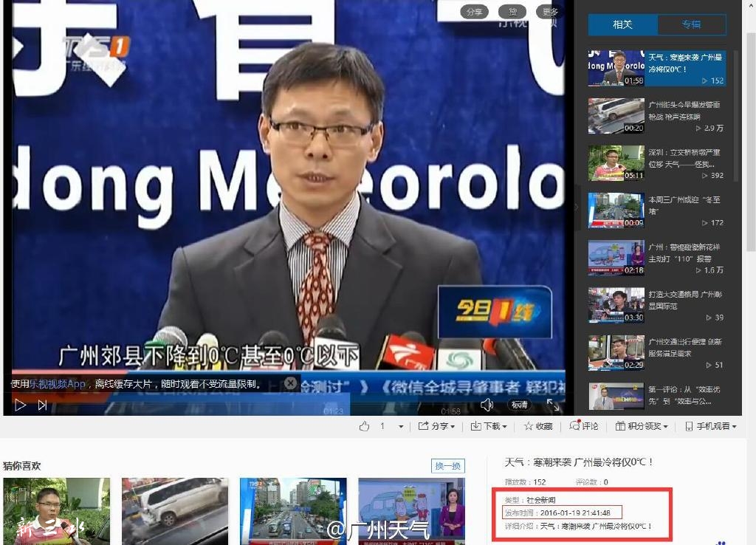The image size is (756, 545).
Task: Switch to the 专辑 tab
Action: pos(691,24)
